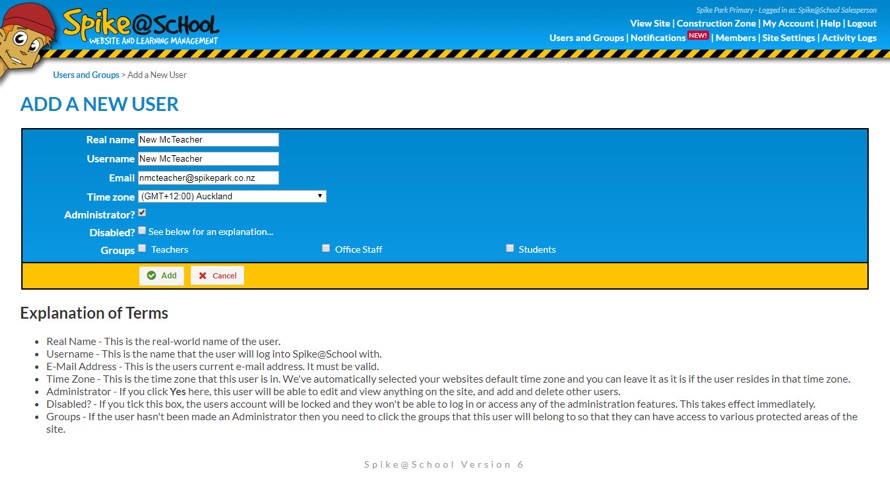Click the 'Administrator?' form label
The height and width of the screenshot is (483, 890).
[x=99, y=215]
